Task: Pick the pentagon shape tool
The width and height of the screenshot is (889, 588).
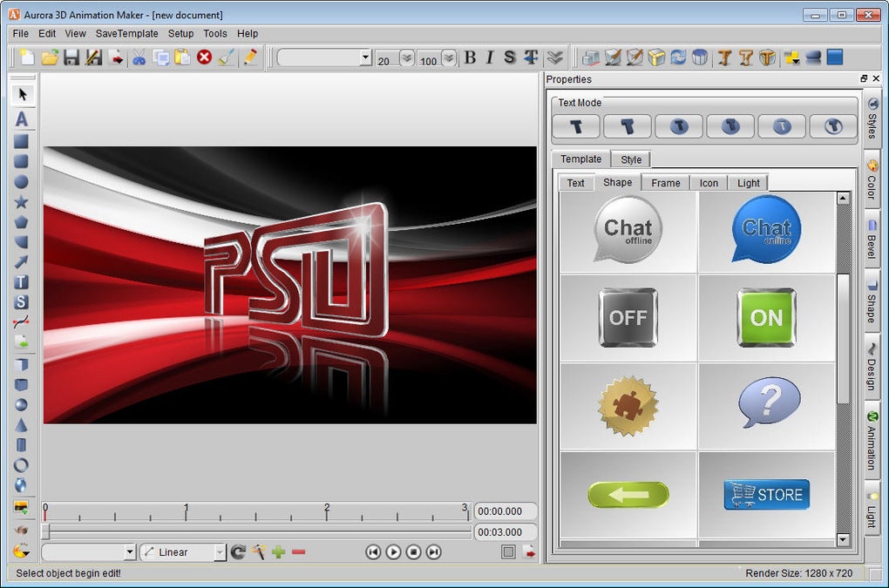Action: pos(21,222)
